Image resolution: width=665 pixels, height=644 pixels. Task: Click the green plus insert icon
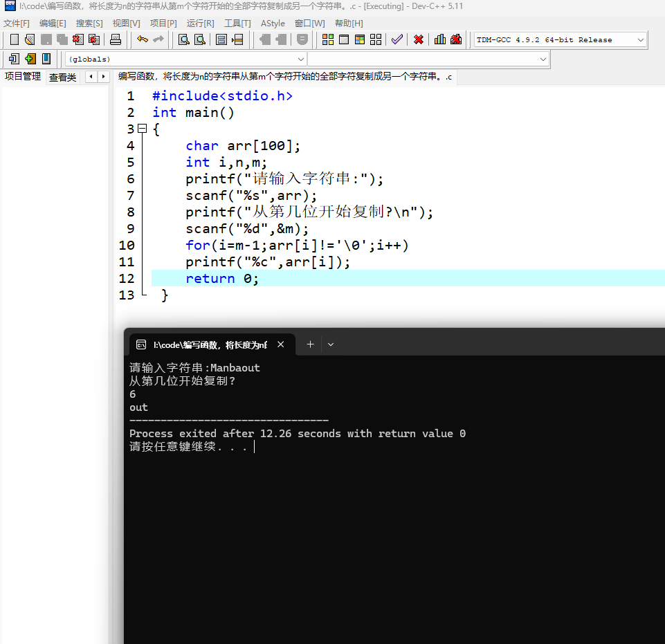[x=30, y=59]
